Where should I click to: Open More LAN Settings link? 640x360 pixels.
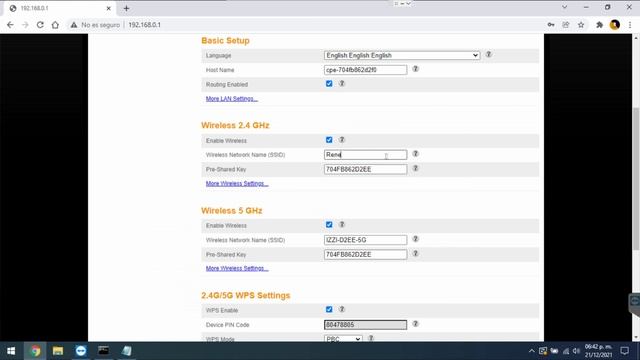pyautogui.click(x=232, y=99)
